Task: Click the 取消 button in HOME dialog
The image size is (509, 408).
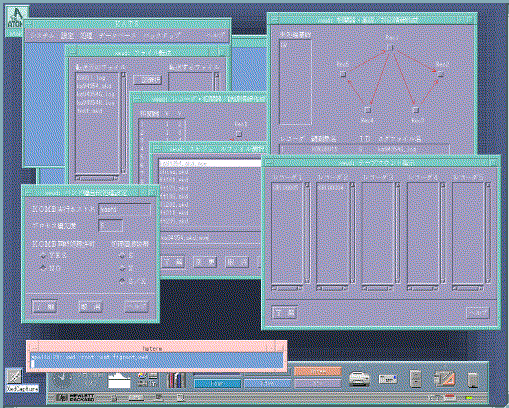Action: 90,306
